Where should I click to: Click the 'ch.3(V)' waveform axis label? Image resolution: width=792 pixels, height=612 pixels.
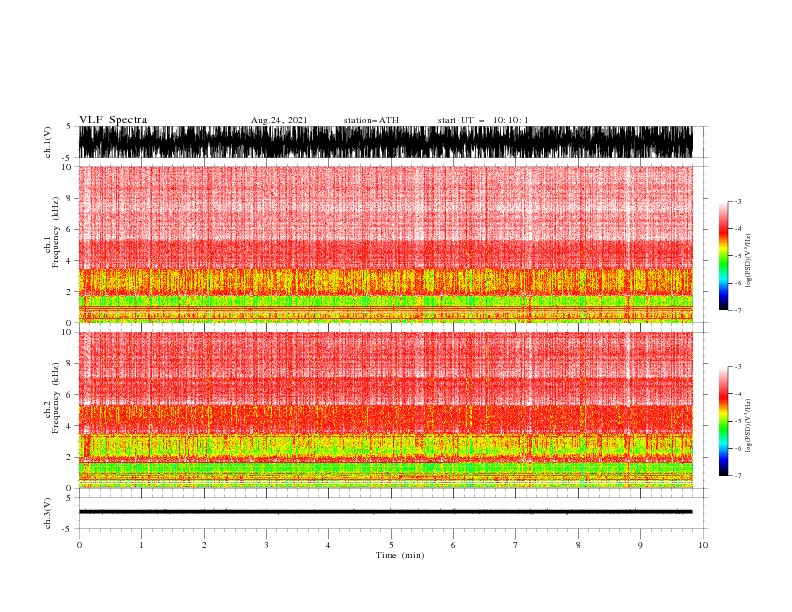click(x=48, y=513)
